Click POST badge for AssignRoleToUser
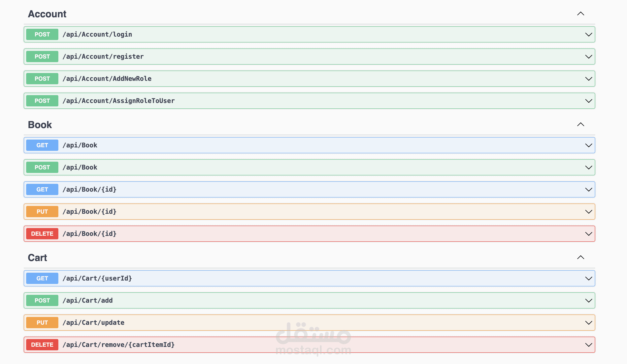Viewport: 627px width, 364px height. (x=42, y=101)
